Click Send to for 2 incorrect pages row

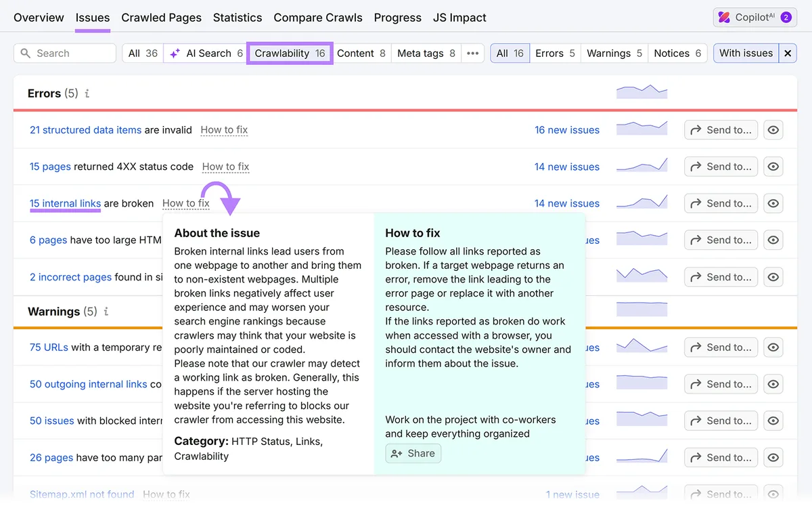(x=721, y=277)
